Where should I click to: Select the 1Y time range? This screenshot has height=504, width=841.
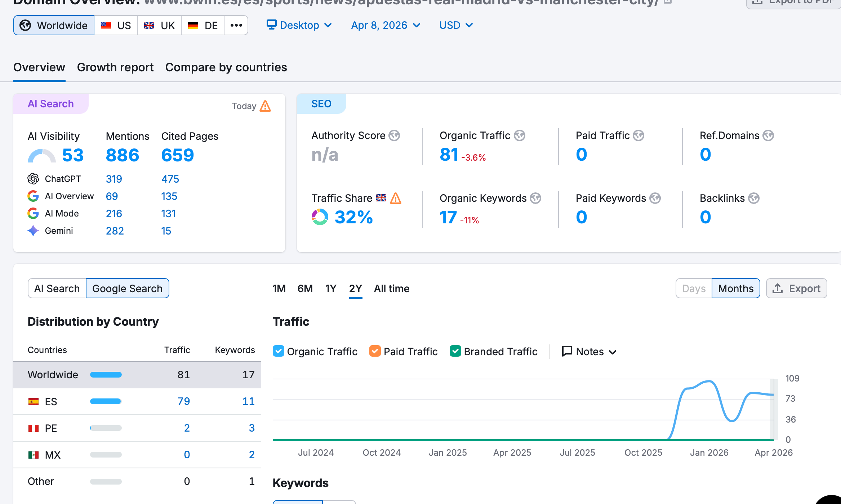pos(330,289)
